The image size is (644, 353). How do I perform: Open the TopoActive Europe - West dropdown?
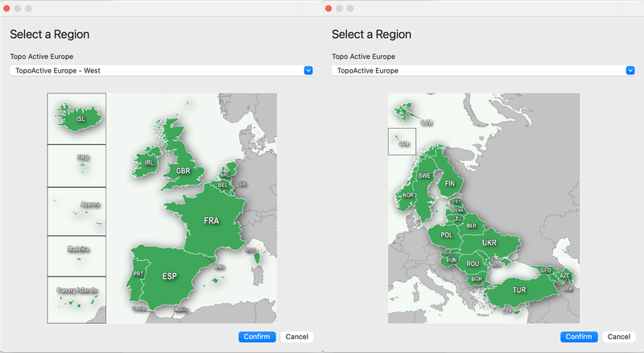pos(162,70)
